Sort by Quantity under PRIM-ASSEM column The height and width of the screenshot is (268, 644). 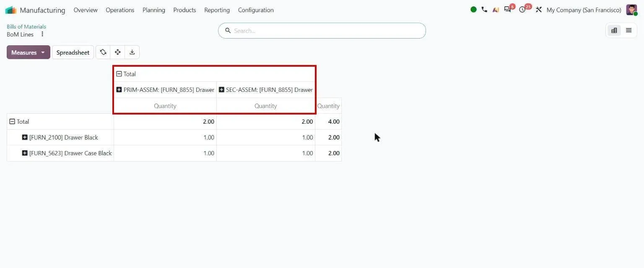pos(165,106)
